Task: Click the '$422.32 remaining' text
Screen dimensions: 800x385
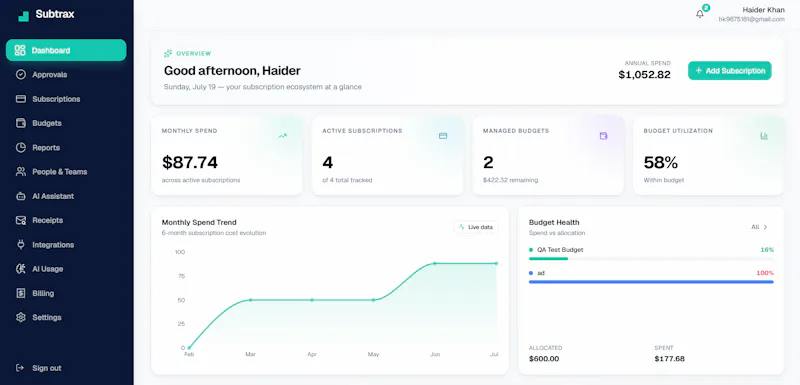Action: [x=510, y=180]
